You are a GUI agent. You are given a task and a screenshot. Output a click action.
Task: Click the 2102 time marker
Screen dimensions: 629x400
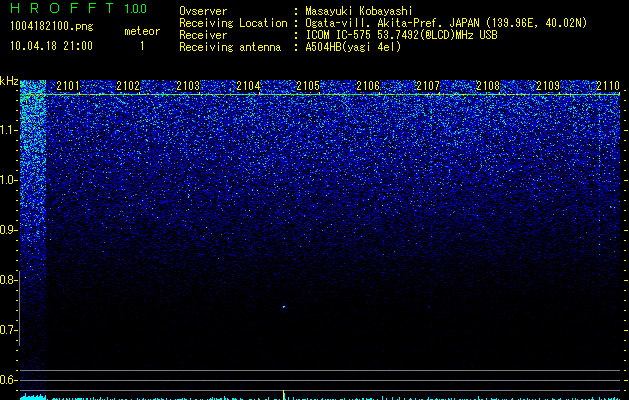[x=128, y=85]
